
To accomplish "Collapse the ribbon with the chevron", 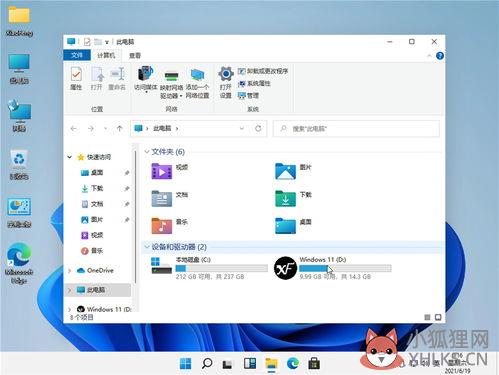I will pyautogui.click(x=429, y=56).
